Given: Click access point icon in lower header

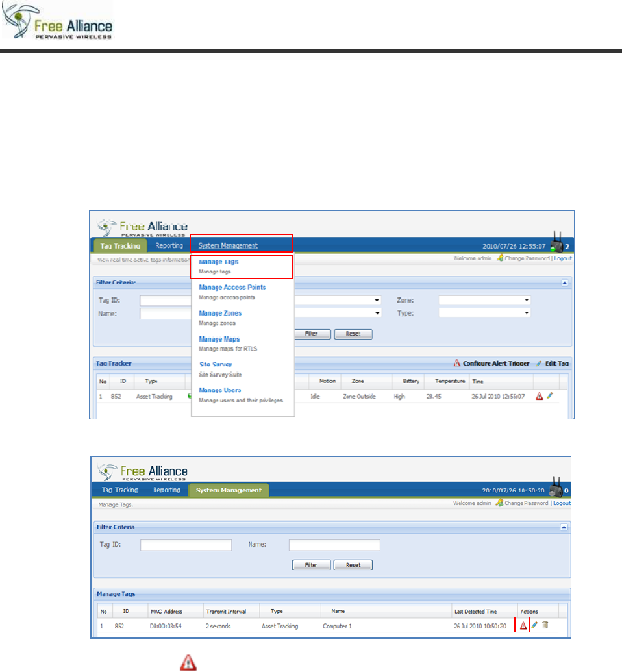Looking at the screenshot, I should tap(556, 488).
